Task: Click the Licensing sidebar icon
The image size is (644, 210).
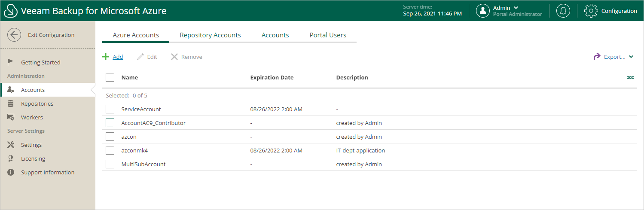Action: pyautogui.click(x=11, y=158)
